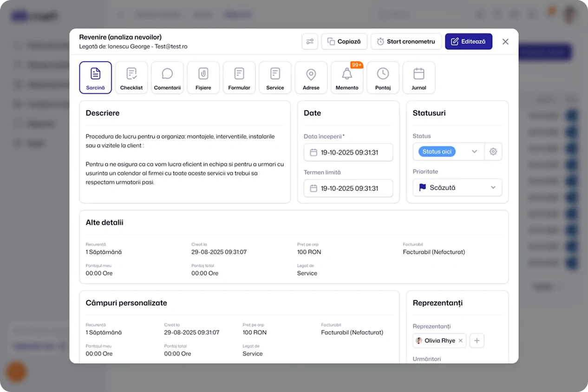
Task: Add a representative with plus button
Action: pyautogui.click(x=477, y=340)
